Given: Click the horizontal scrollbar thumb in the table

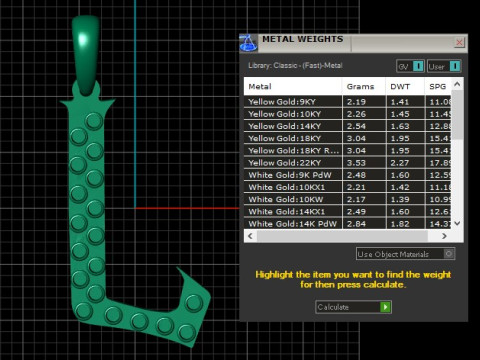Looking at the screenshot, I should tap(342, 236).
